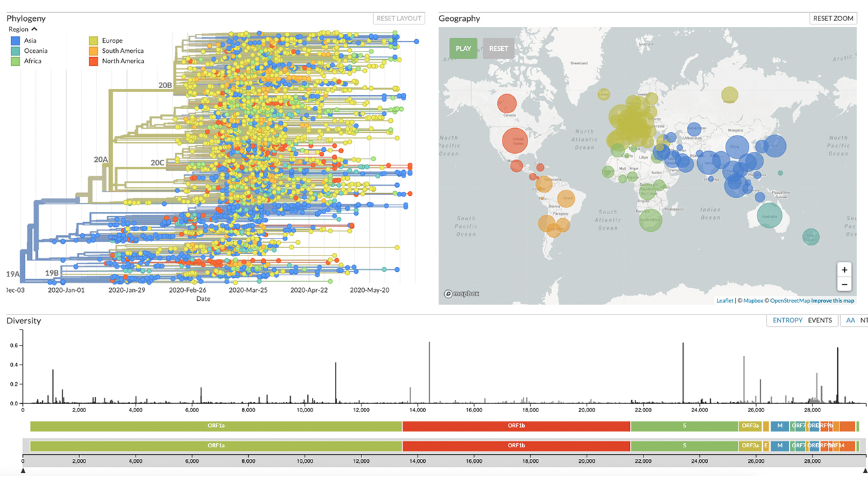Select the North America red legend swatch
The width and height of the screenshot is (868, 488).
tap(94, 61)
